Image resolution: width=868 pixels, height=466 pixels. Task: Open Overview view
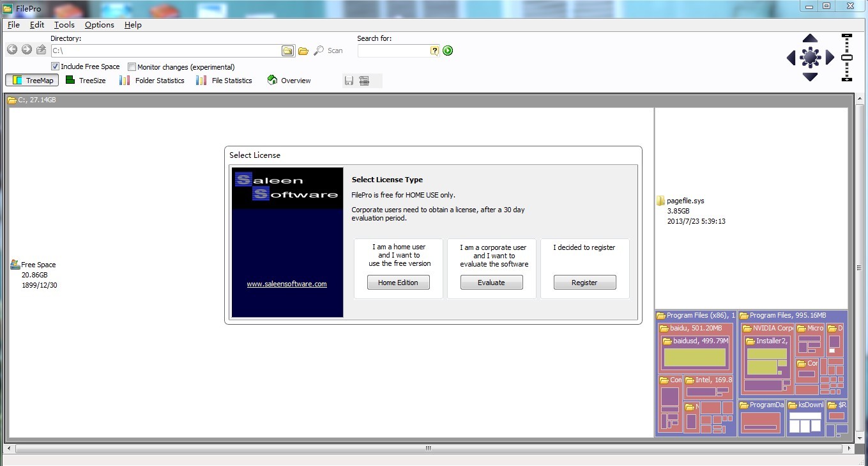[x=289, y=81]
